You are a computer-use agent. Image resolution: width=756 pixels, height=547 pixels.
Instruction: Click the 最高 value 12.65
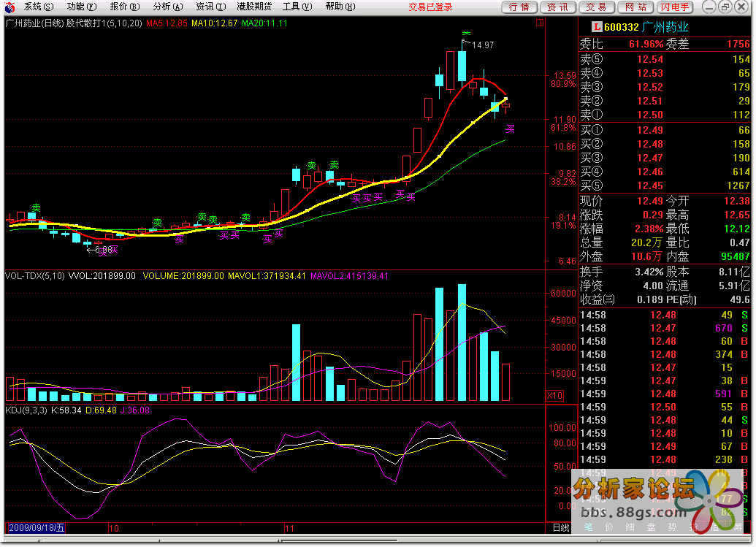(737, 215)
